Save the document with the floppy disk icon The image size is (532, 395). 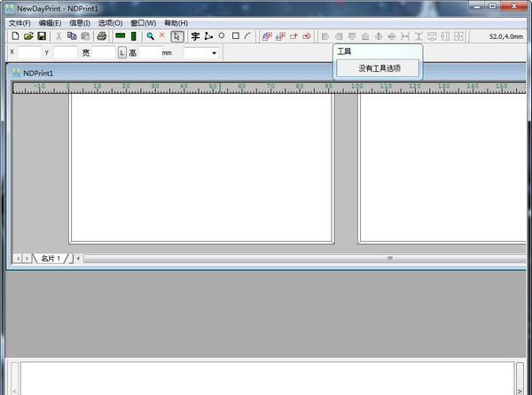pyautogui.click(x=42, y=36)
